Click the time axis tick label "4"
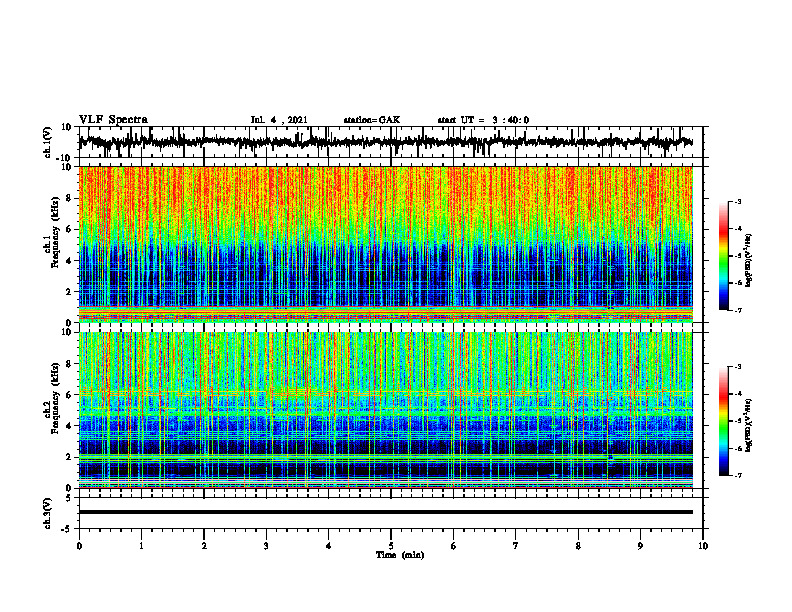The height and width of the screenshot is (612, 792). coord(329,546)
